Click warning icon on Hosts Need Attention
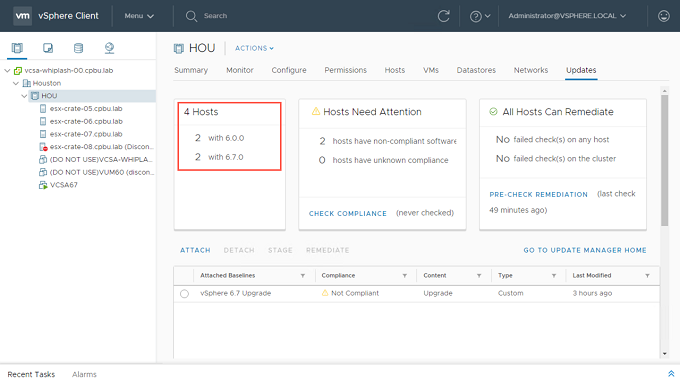The height and width of the screenshot is (382, 680). pyautogui.click(x=316, y=111)
